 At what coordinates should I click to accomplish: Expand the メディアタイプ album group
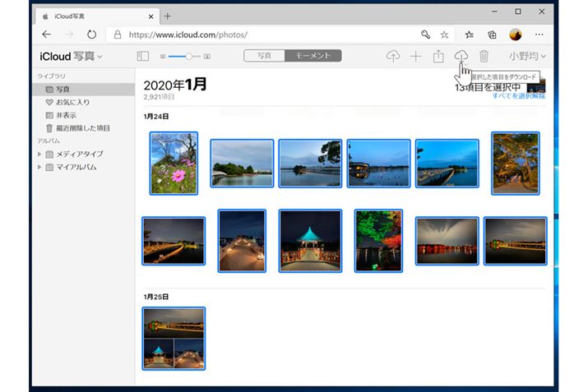pos(39,154)
